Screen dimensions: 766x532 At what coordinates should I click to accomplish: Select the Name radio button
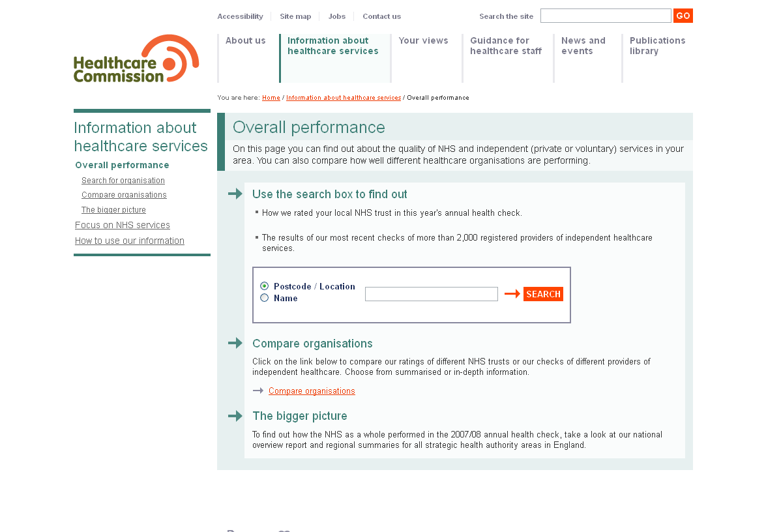[x=265, y=298]
